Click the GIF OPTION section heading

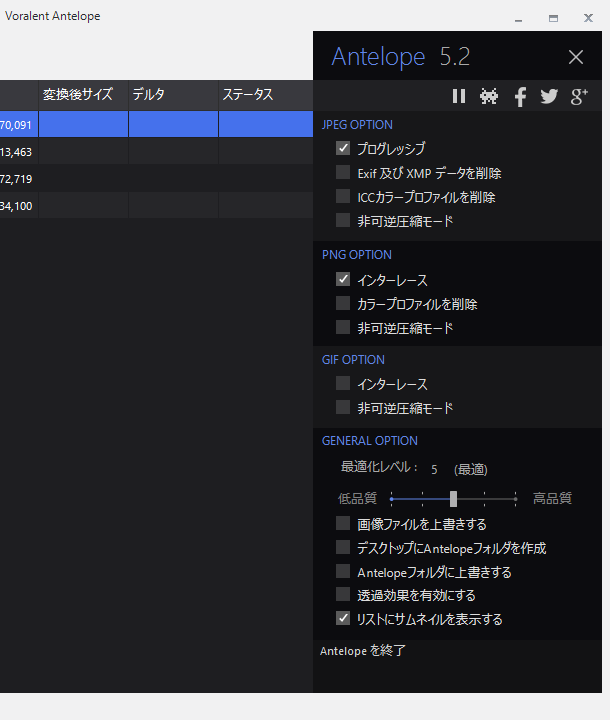pyautogui.click(x=353, y=360)
